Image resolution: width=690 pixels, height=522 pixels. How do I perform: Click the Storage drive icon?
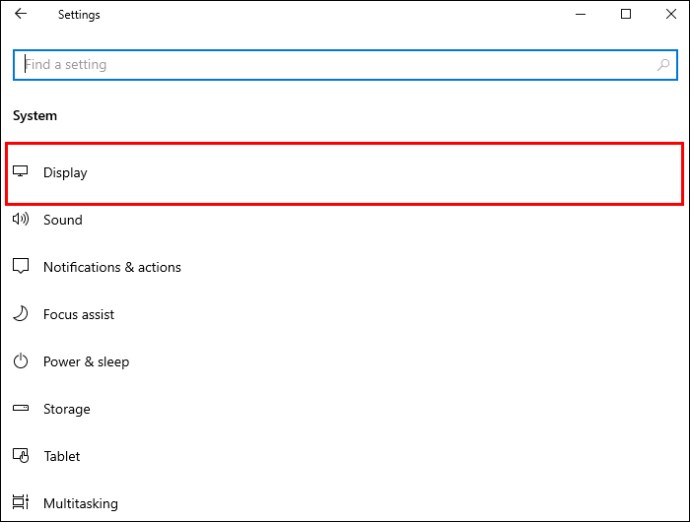click(x=21, y=409)
